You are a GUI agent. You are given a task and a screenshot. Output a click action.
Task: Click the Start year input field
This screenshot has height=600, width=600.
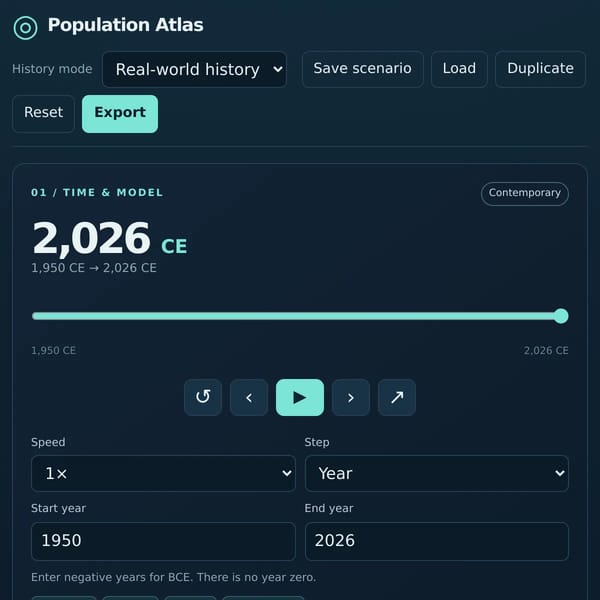(163, 541)
